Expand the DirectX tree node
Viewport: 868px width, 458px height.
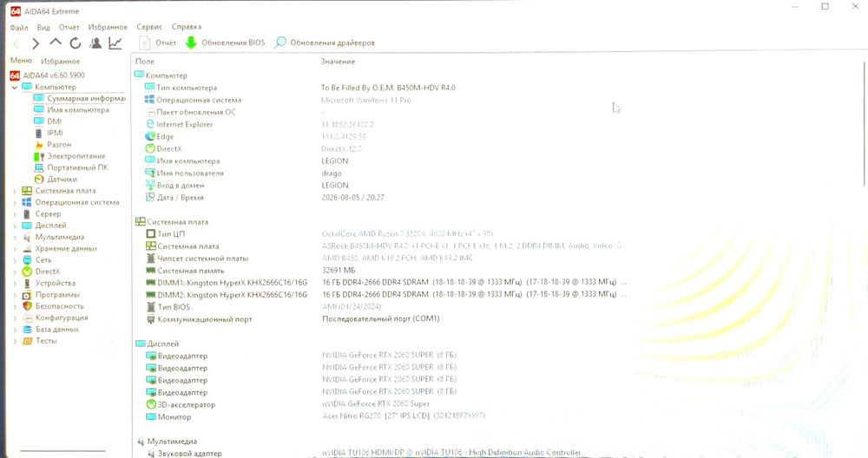pyautogui.click(x=15, y=272)
